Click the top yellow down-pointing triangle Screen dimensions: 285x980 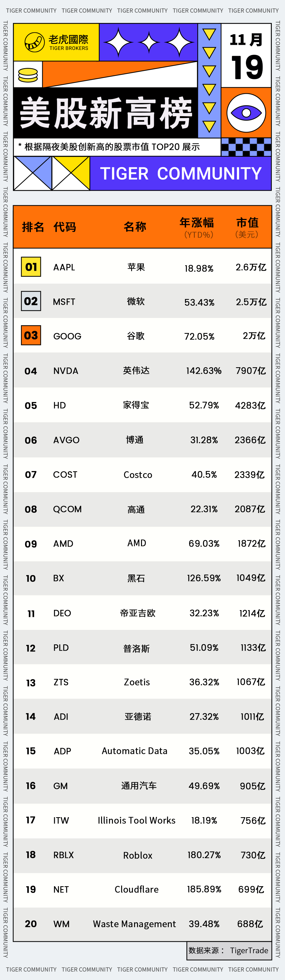(209, 35)
